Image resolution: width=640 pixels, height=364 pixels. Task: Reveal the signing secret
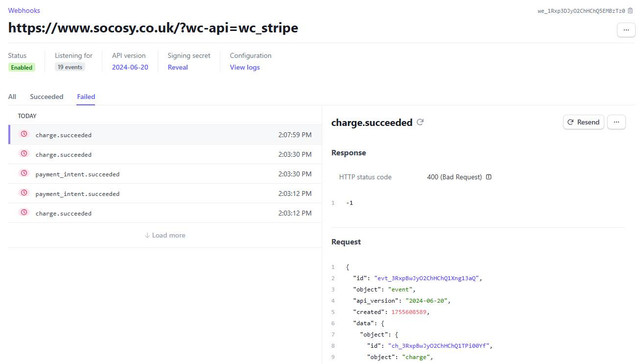[178, 67]
